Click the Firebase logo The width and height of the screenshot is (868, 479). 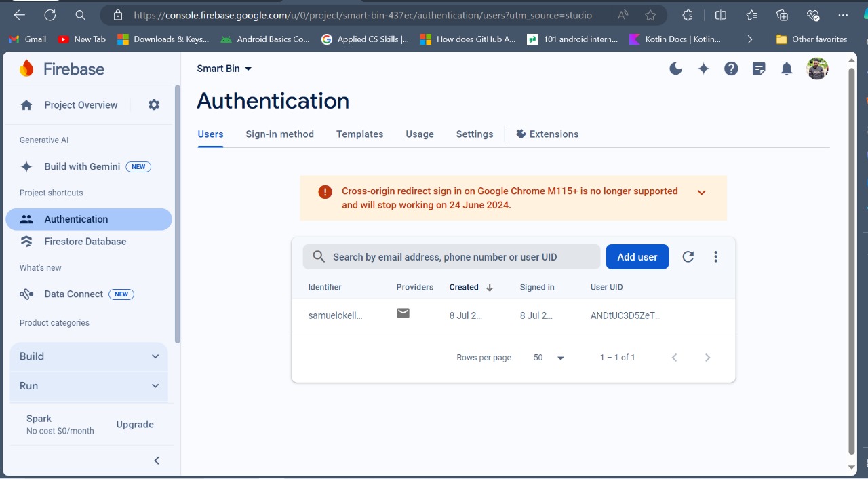click(x=26, y=69)
